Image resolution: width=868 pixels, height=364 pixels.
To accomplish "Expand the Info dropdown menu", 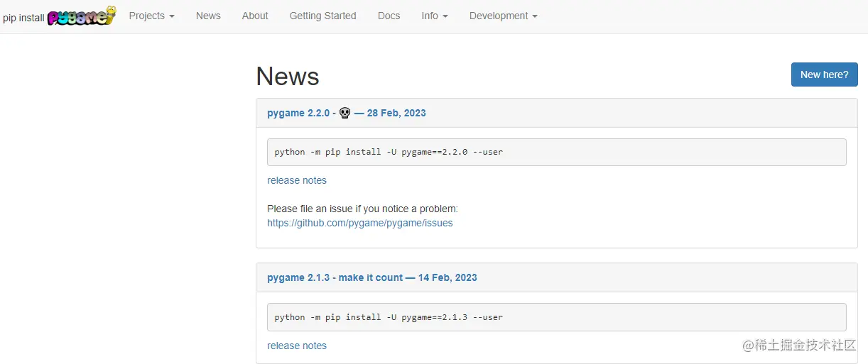I will tap(435, 16).
